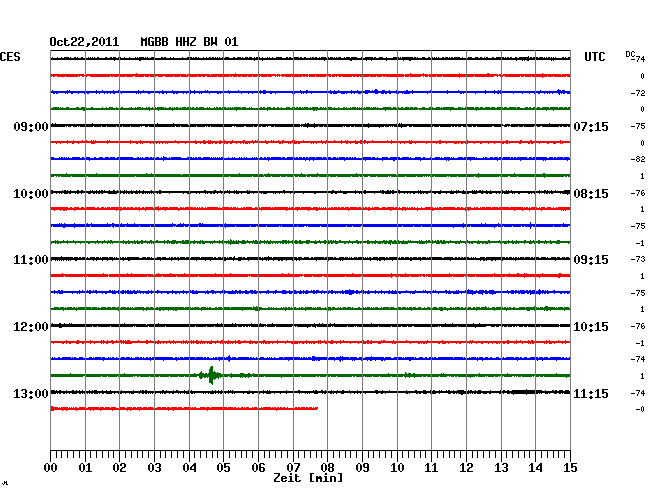650x494 pixels.
Task: Click minute tick label "05" on x-axis
Action: [223, 468]
